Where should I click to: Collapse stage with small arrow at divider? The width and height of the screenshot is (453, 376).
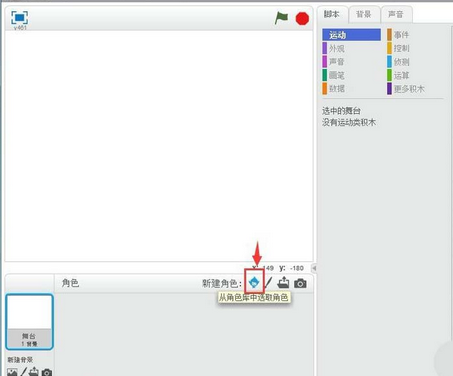point(314,268)
